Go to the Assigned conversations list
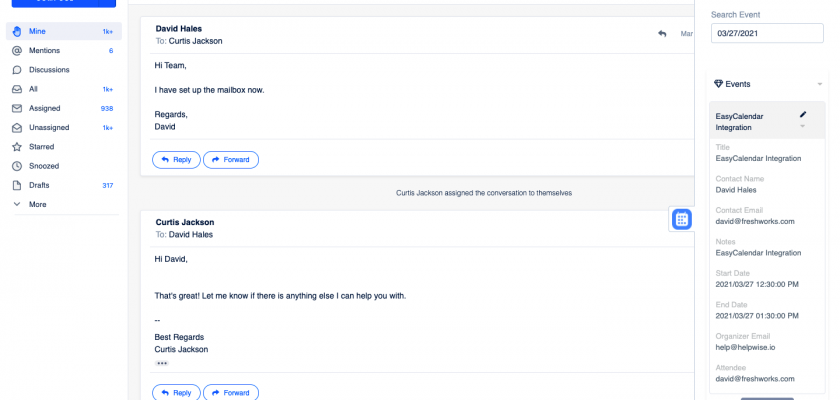This screenshot has width=840, height=400. pos(45,108)
